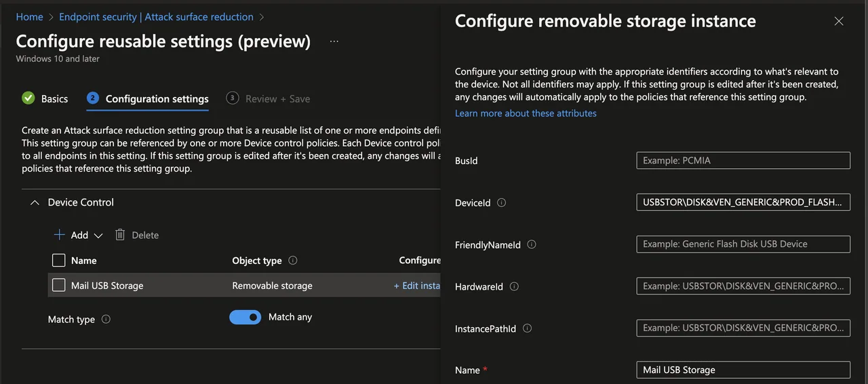Click the Object type column header
The width and height of the screenshot is (868, 384).
coord(257,261)
